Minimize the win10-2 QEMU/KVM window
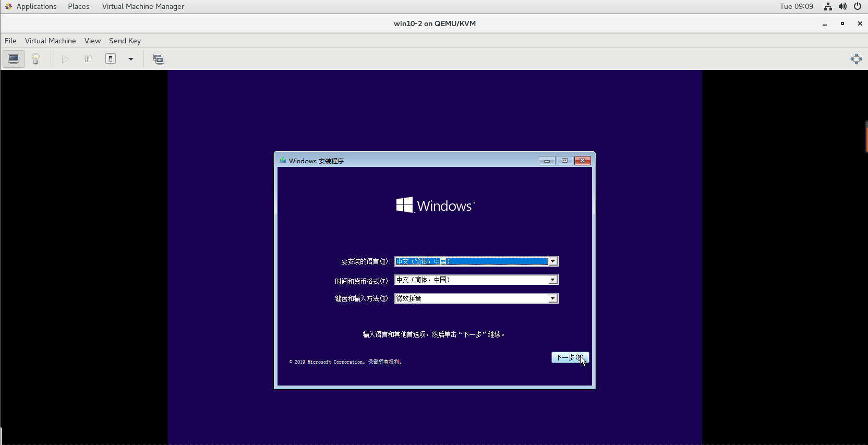 coord(825,23)
